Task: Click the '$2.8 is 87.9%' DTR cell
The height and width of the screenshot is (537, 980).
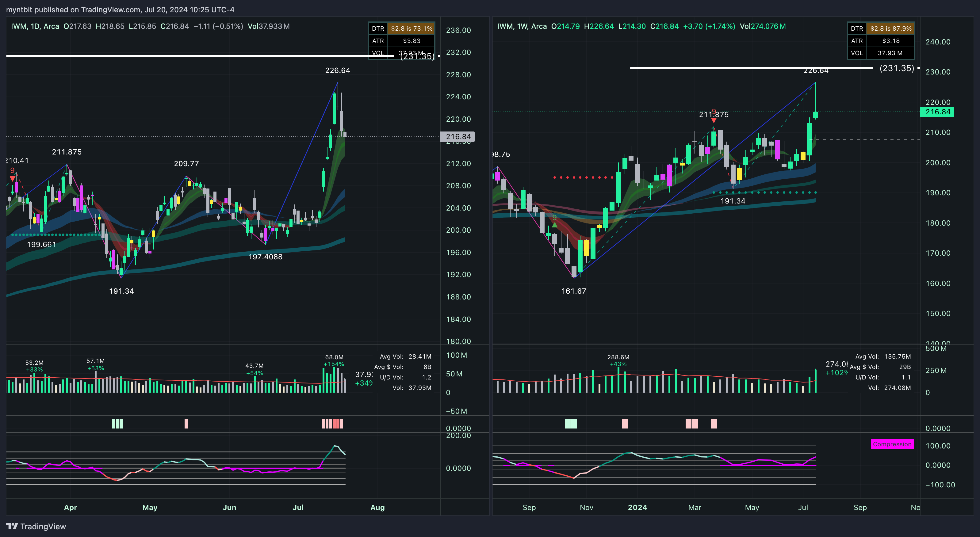Action: pyautogui.click(x=890, y=29)
